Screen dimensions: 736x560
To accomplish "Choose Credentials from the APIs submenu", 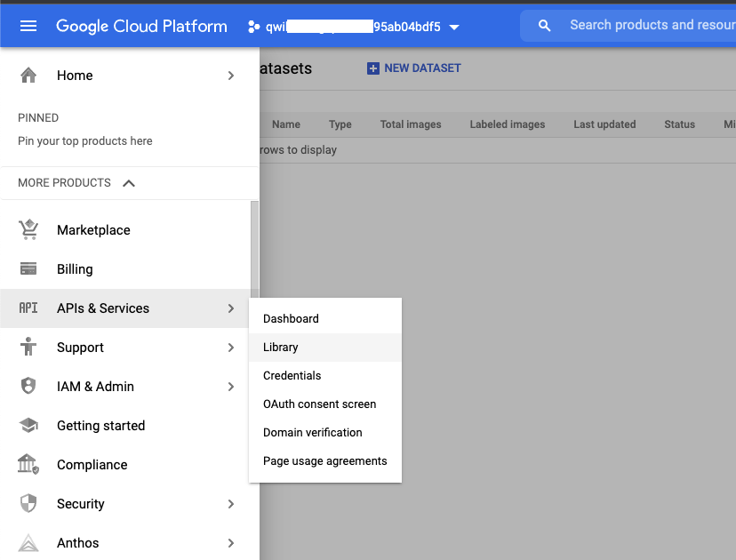I will point(325,375).
